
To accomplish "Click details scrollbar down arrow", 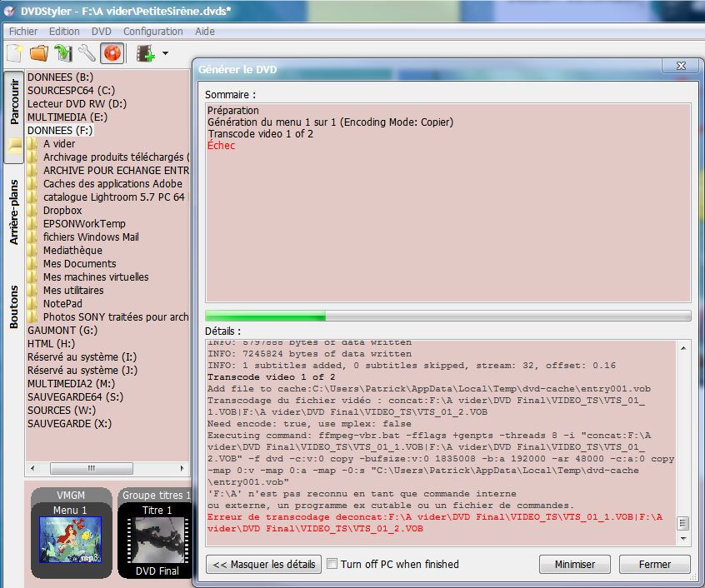I will 683,538.
